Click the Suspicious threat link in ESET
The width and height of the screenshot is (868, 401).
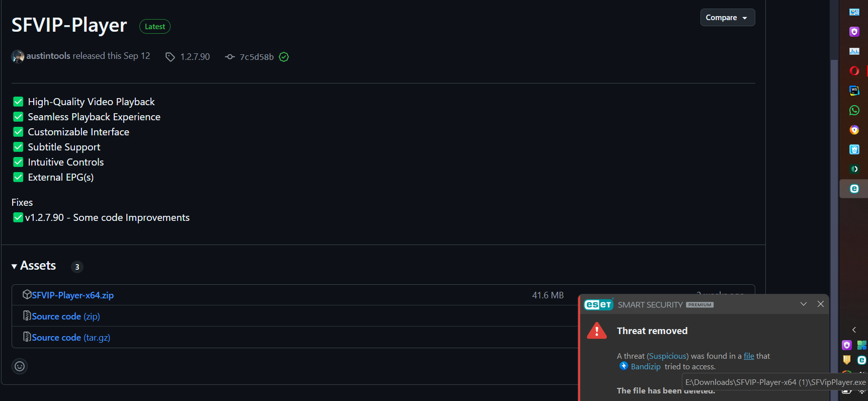[x=668, y=356]
